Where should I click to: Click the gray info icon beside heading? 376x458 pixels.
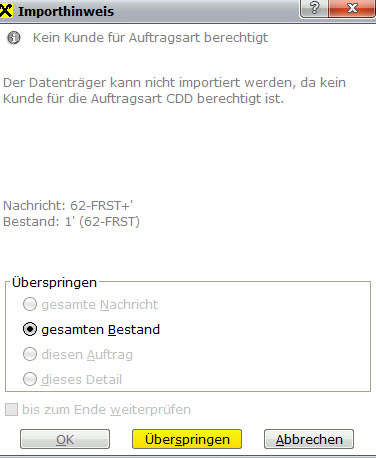pos(14,38)
